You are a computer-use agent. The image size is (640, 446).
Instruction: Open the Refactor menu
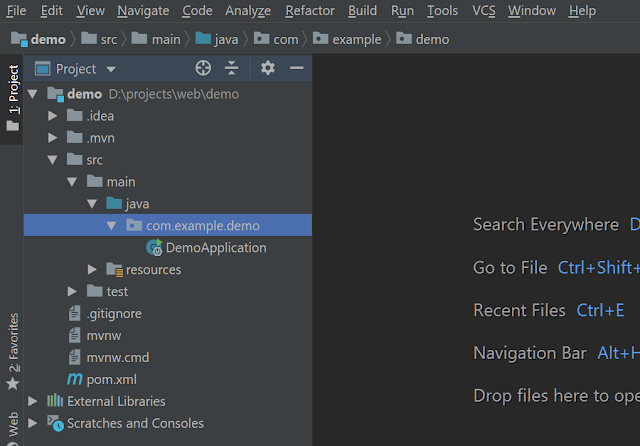(310, 11)
